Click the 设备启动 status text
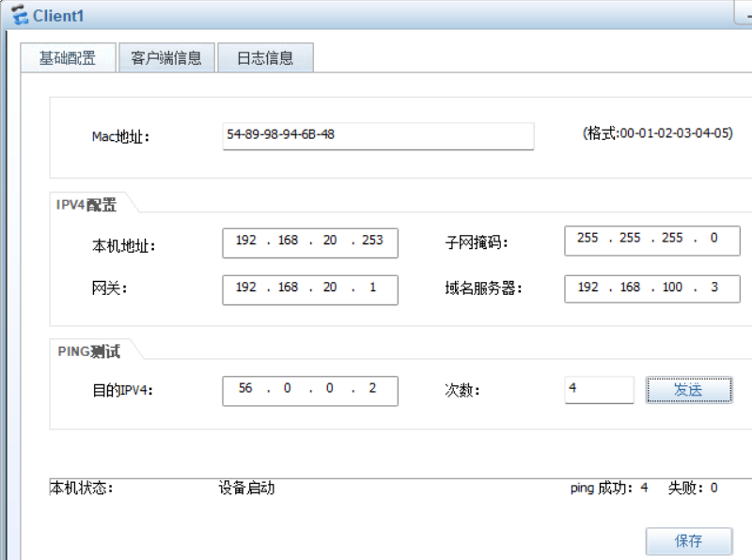 246,488
